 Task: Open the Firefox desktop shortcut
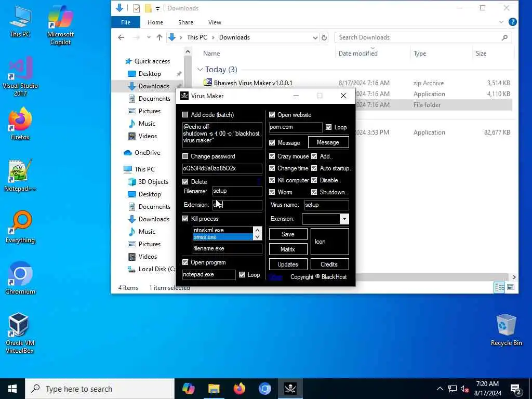(x=20, y=124)
